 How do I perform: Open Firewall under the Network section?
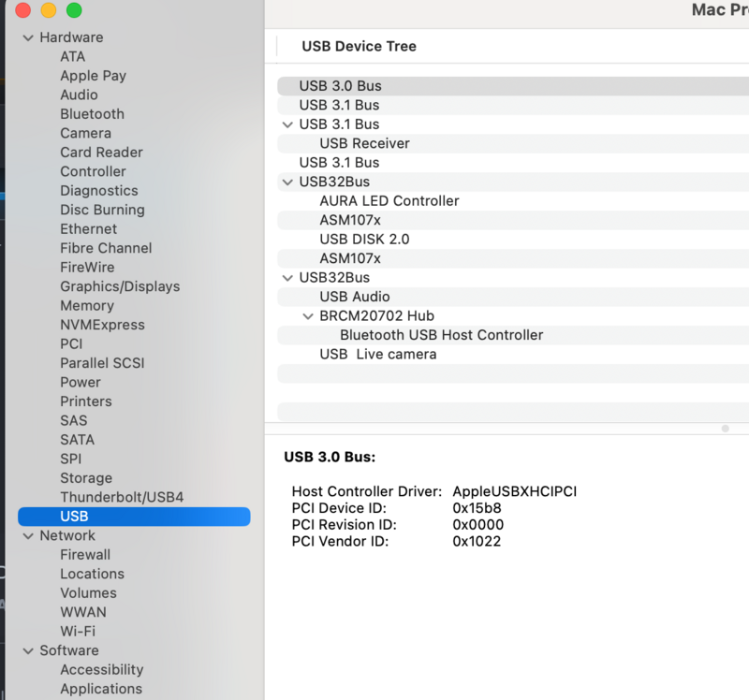click(x=85, y=555)
